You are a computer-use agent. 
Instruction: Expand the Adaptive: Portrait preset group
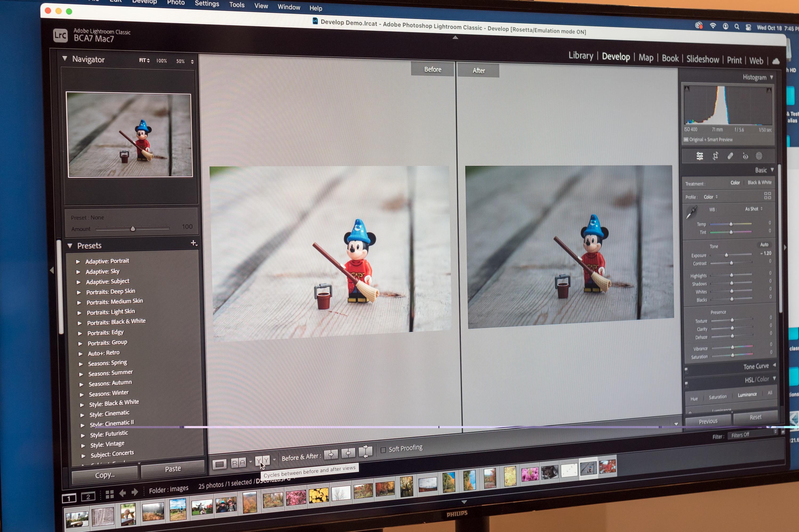click(x=78, y=261)
